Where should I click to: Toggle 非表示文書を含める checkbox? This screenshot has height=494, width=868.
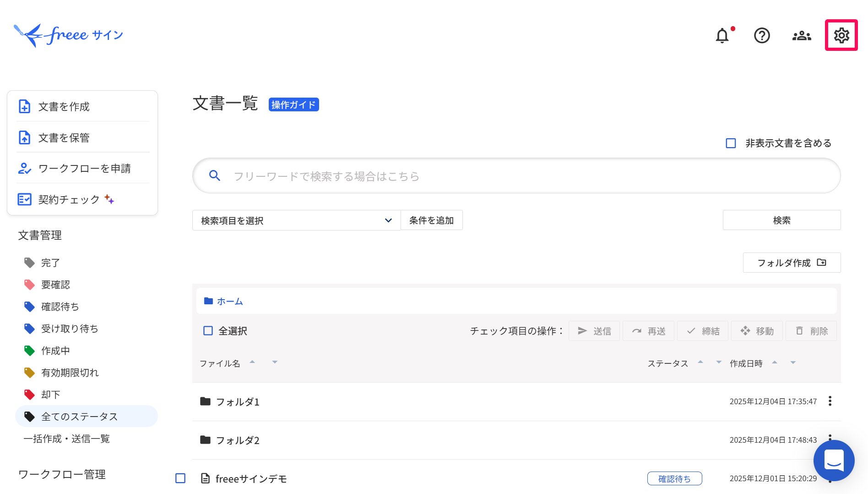[x=731, y=143]
